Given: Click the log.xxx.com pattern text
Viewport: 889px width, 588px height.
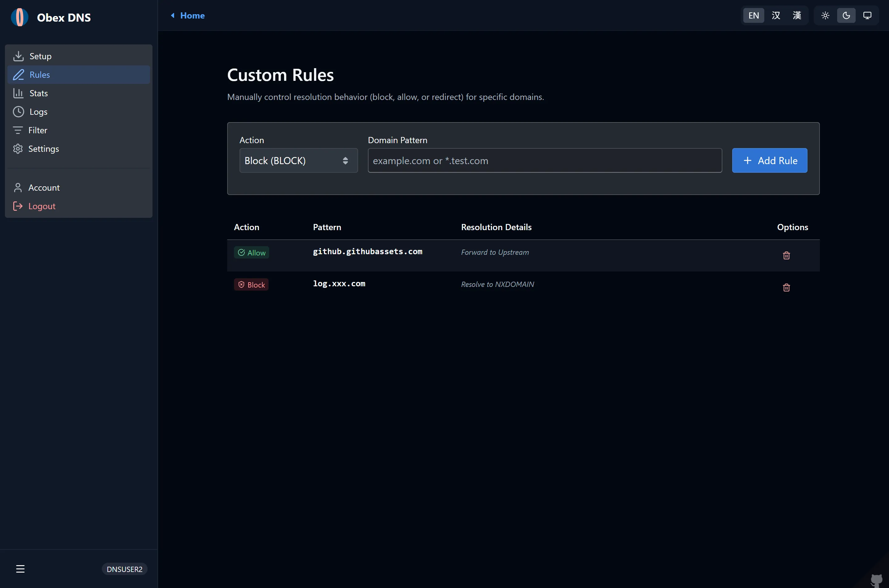Looking at the screenshot, I should tap(339, 284).
